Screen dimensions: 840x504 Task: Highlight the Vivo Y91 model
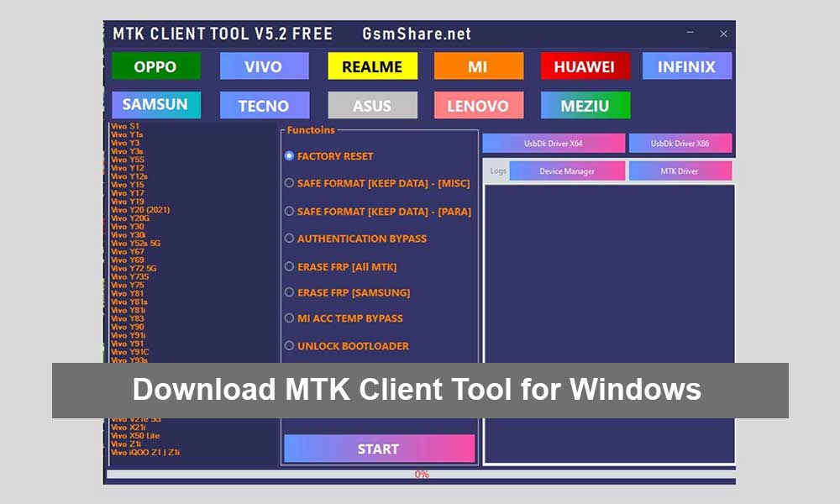(128, 344)
